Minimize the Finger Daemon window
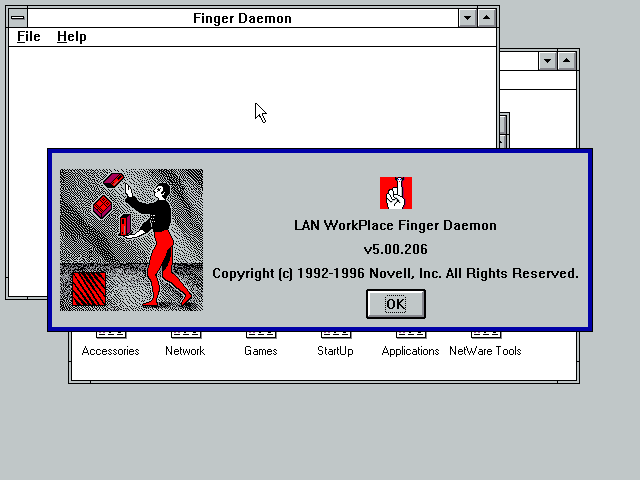 point(467,18)
